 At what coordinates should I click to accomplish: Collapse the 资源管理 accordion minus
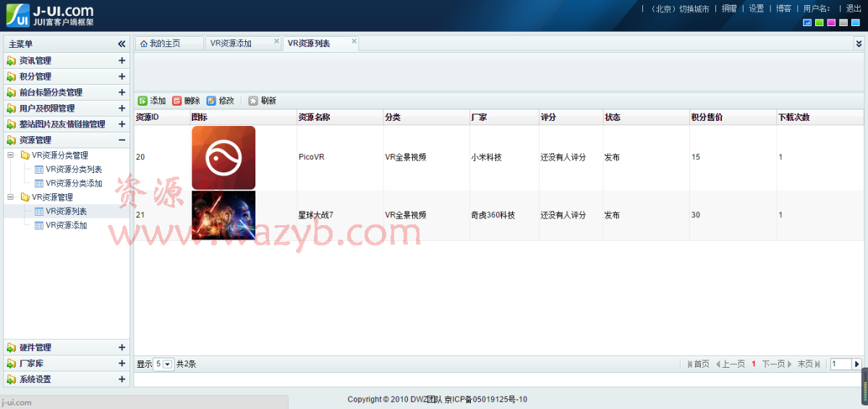click(x=122, y=140)
